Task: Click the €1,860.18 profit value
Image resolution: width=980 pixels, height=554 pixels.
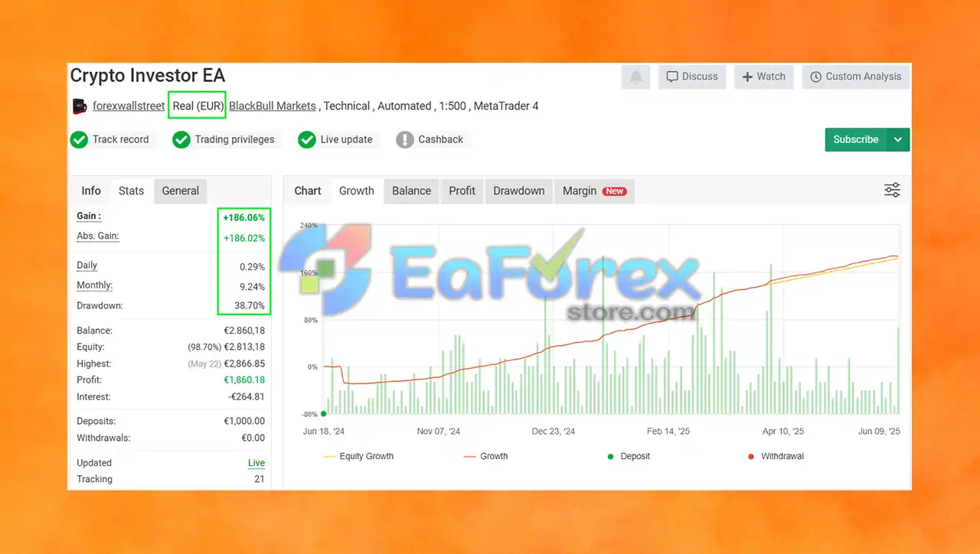Action: [244, 380]
